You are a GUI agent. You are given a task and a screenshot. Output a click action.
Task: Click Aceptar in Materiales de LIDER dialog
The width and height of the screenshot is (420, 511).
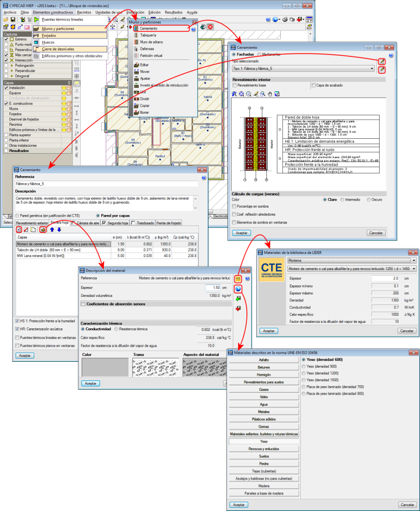click(268, 331)
